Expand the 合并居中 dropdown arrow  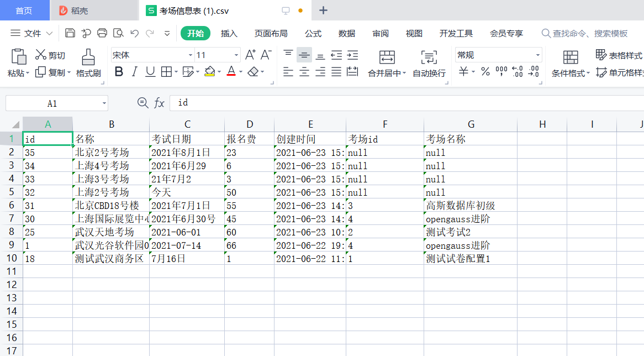(x=404, y=73)
